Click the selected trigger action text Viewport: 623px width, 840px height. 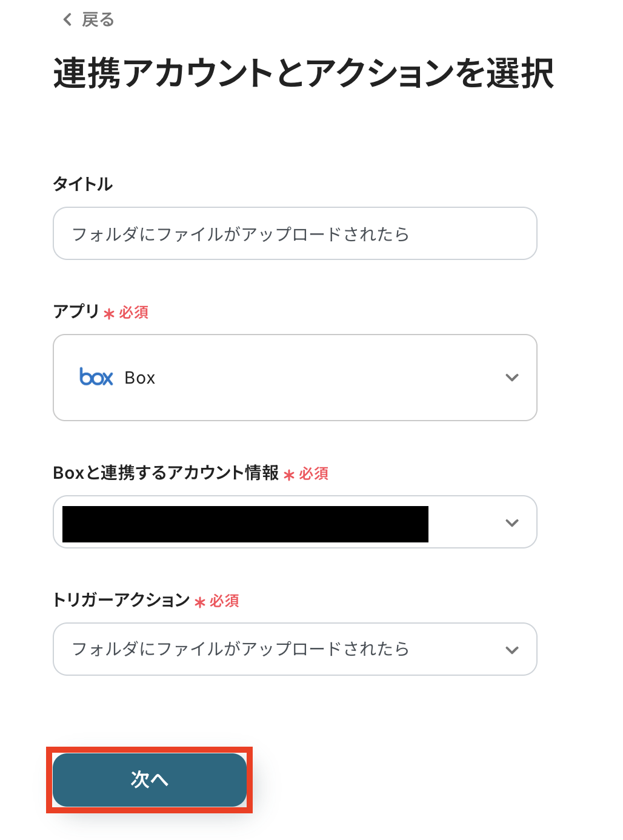241,649
